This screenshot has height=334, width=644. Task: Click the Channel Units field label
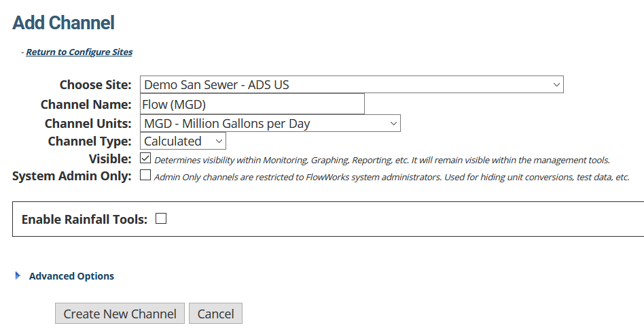click(88, 123)
